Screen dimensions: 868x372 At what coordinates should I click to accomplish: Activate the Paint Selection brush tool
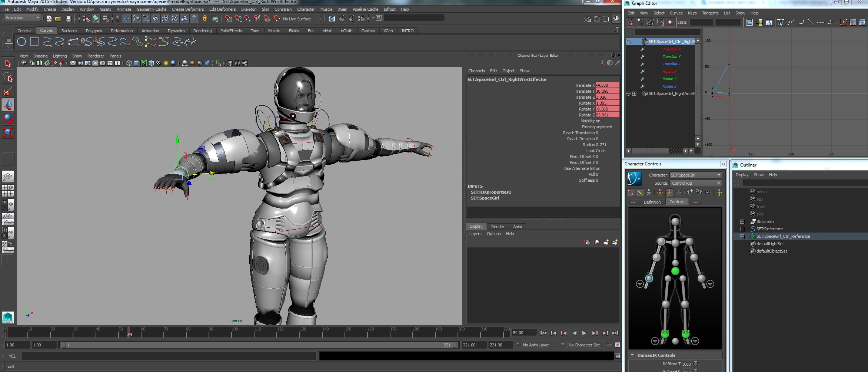pyautogui.click(x=8, y=91)
